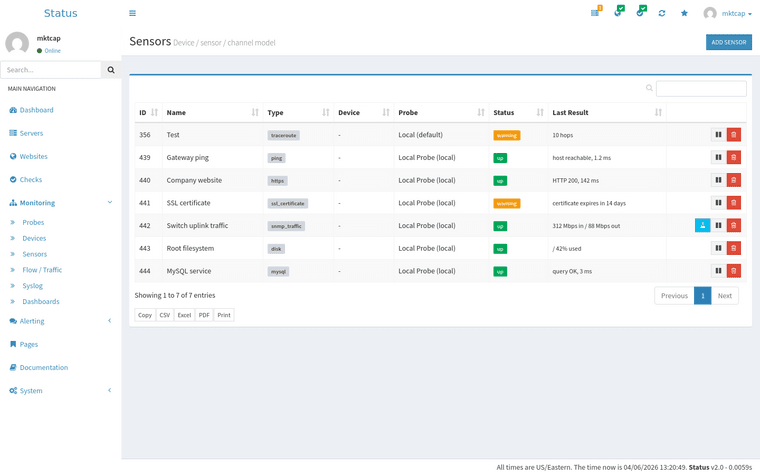Sort table by Last Result column
This screenshot has height=475, width=760.
click(607, 112)
